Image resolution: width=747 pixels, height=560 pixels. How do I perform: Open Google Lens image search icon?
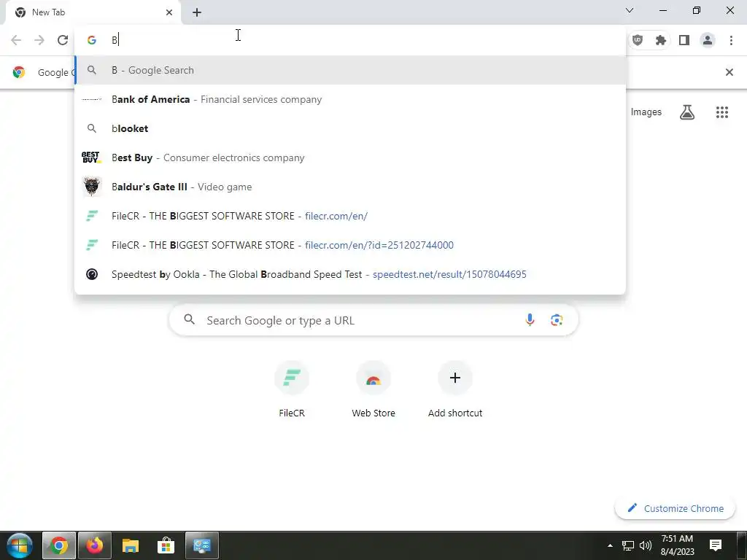[557, 320]
